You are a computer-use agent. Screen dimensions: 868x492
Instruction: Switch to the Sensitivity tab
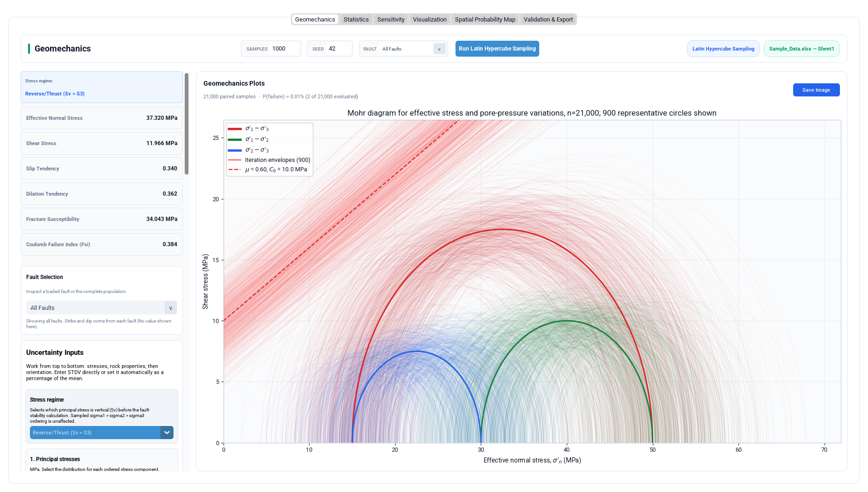pos(391,19)
